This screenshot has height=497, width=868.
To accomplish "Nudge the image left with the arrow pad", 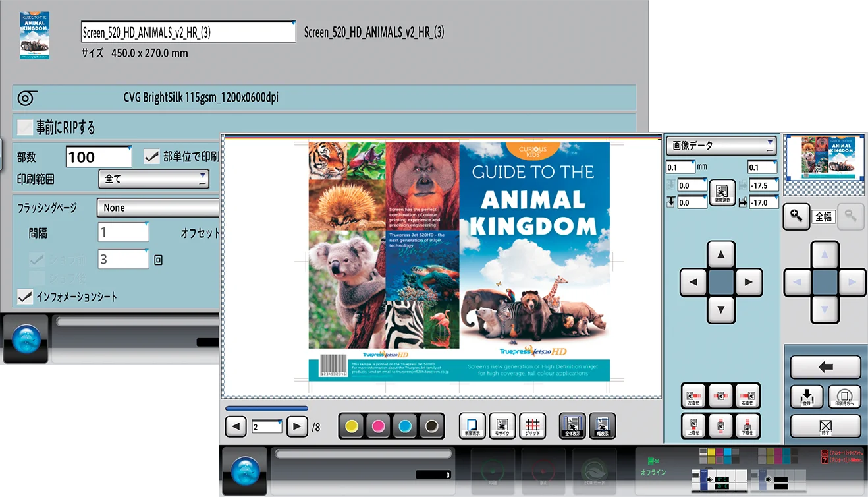I will click(693, 282).
